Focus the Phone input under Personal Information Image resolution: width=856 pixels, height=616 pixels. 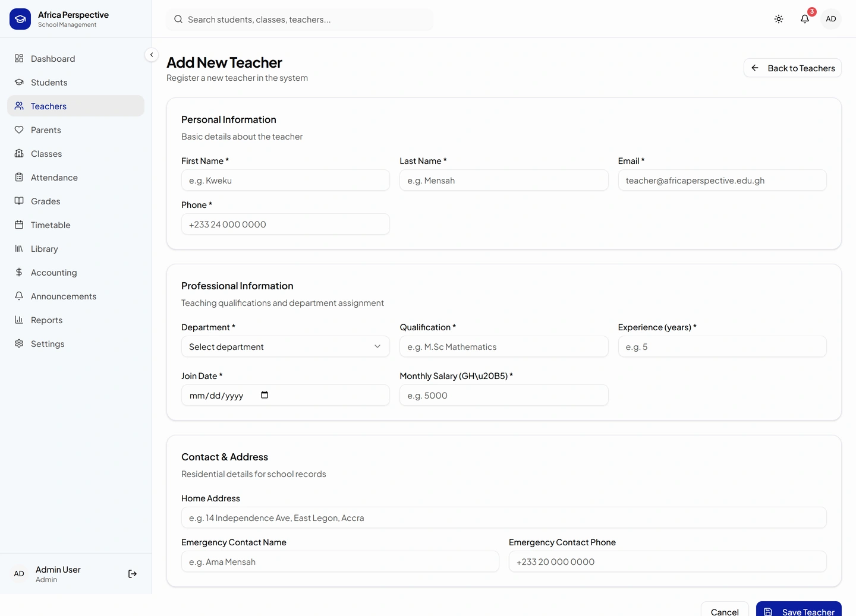click(x=285, y=224)
